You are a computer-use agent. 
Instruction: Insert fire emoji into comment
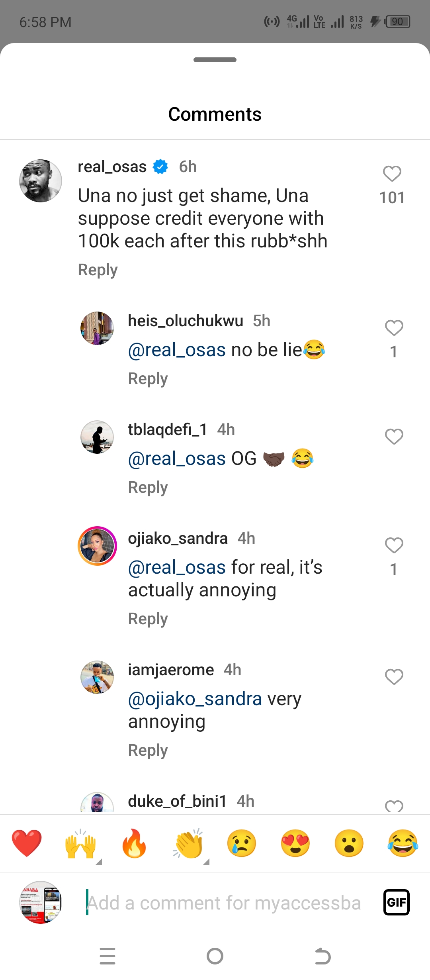click(134, 843)
